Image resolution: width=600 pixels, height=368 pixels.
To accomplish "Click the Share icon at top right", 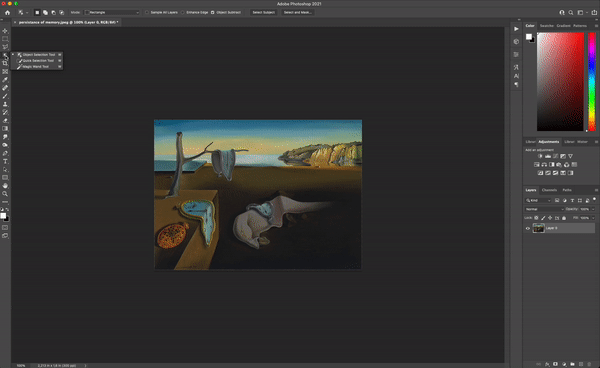I will tap(594, 12).
